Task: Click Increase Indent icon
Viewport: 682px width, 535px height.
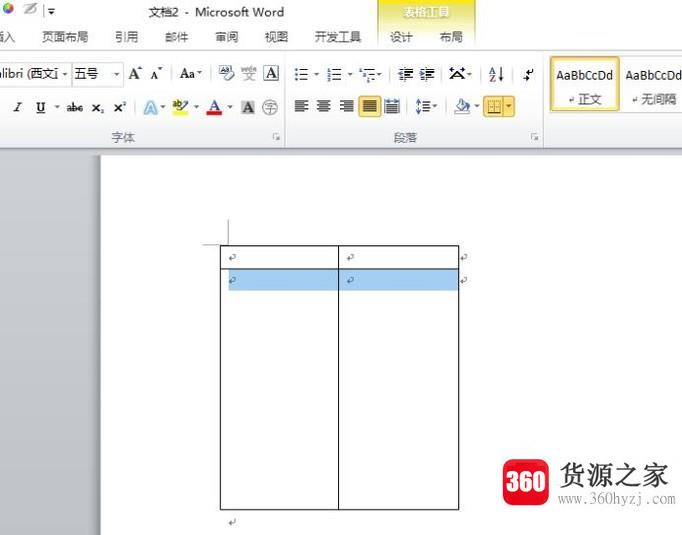Action: (427, 74)
